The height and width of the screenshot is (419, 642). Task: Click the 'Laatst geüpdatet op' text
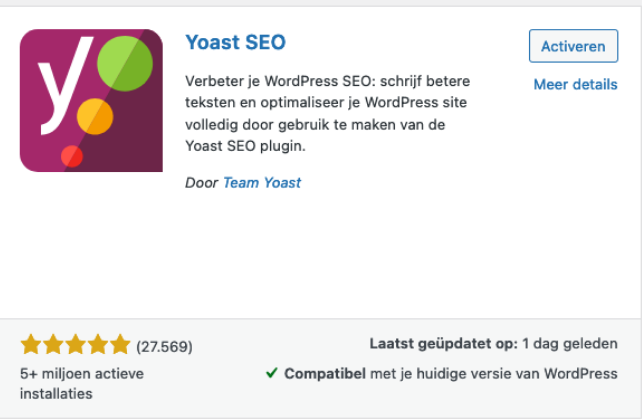444,344
